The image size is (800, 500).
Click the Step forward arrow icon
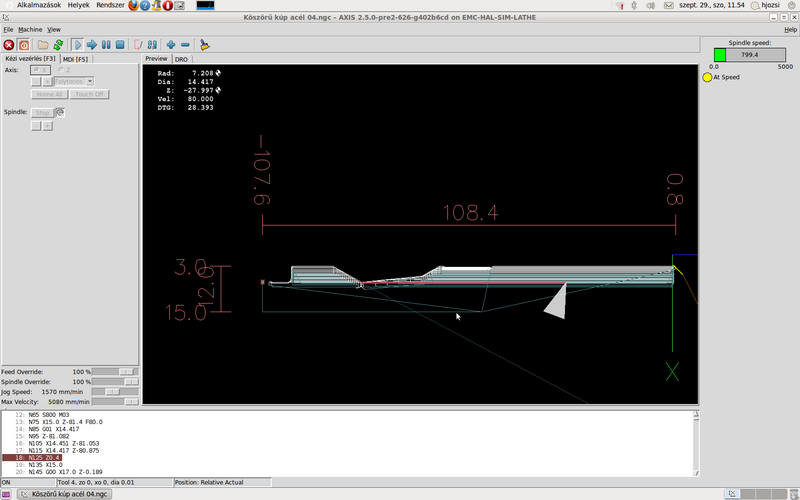91,45
